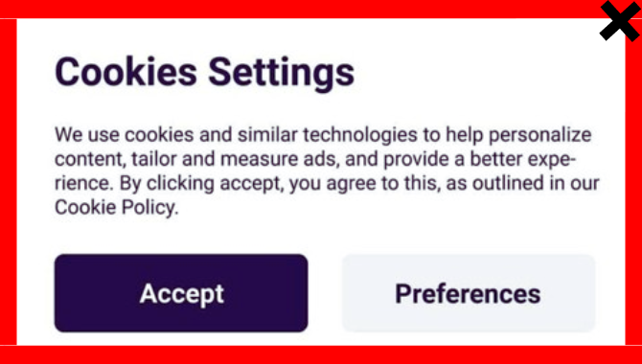The height and width of the screenshot is (364, 642).
Task: Accept cookies with the dark Accept button
Action: click(181, 293)
